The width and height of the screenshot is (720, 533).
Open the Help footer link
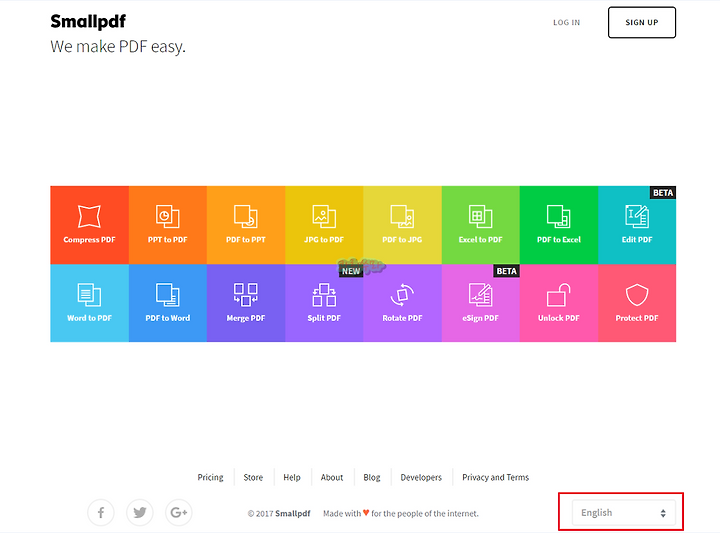292,477
